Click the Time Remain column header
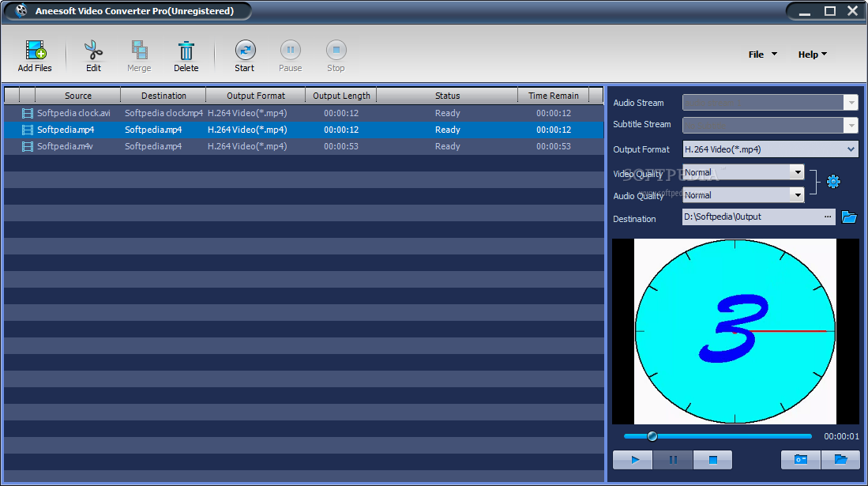868x486 pixels. 554,96
